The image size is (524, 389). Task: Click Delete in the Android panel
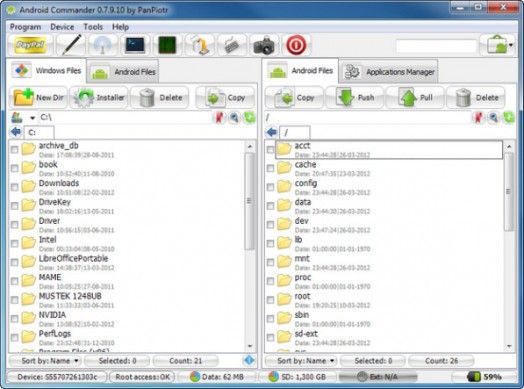[x=476, y=97]
